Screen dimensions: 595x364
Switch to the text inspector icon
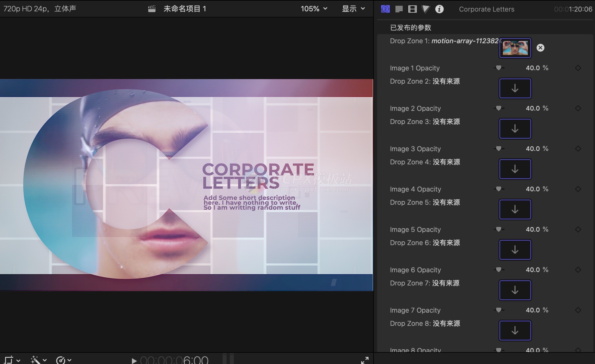click(399, 9)
